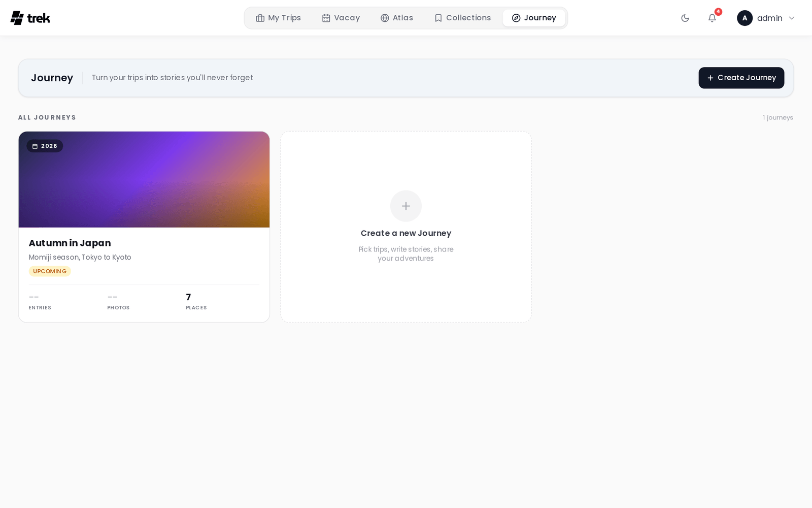Click the Create Journey button
This screenshot has width=812, height=508.
[741, 78]
